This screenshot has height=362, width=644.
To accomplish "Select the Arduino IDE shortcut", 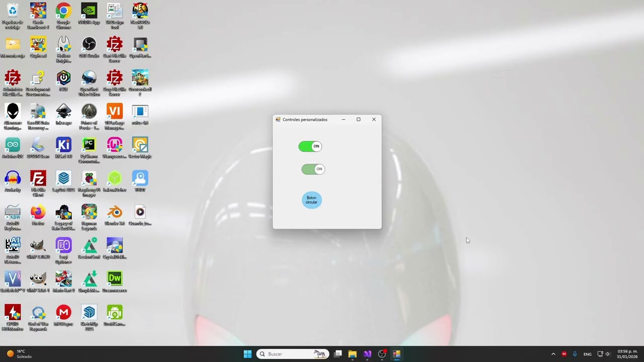I will pyautogui.click(x=13, y=148).
